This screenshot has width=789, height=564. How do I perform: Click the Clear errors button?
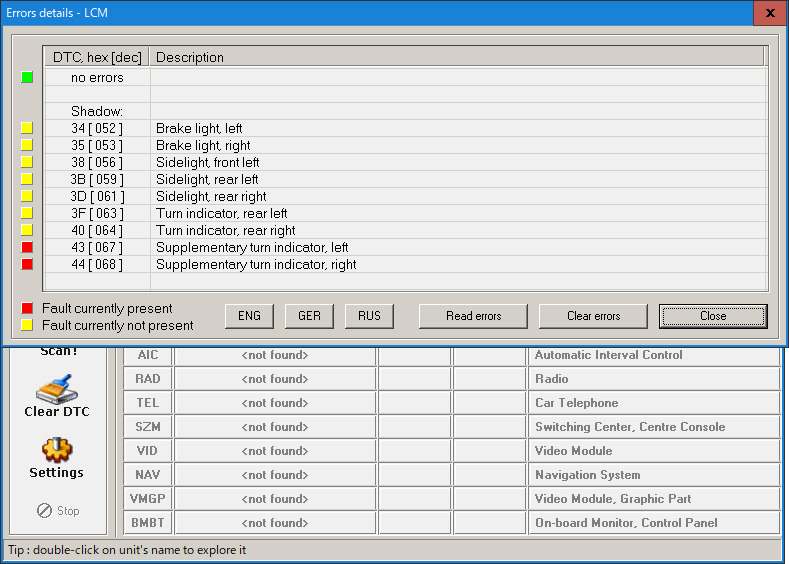(593, 316)
